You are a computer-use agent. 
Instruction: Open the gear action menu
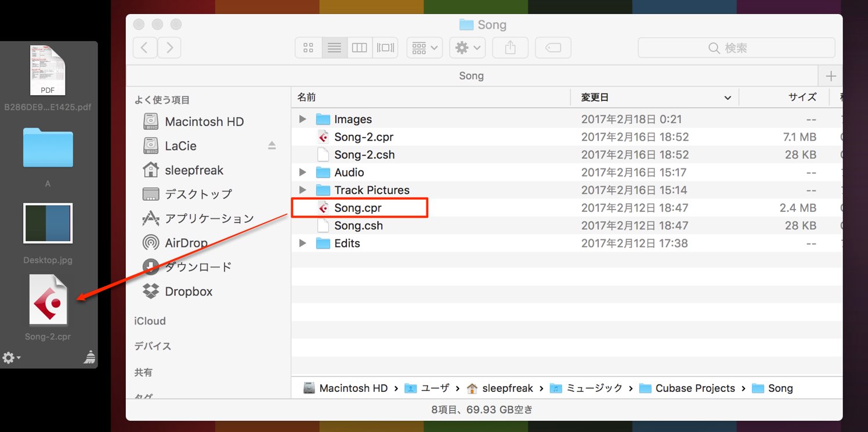pos(467,48)
